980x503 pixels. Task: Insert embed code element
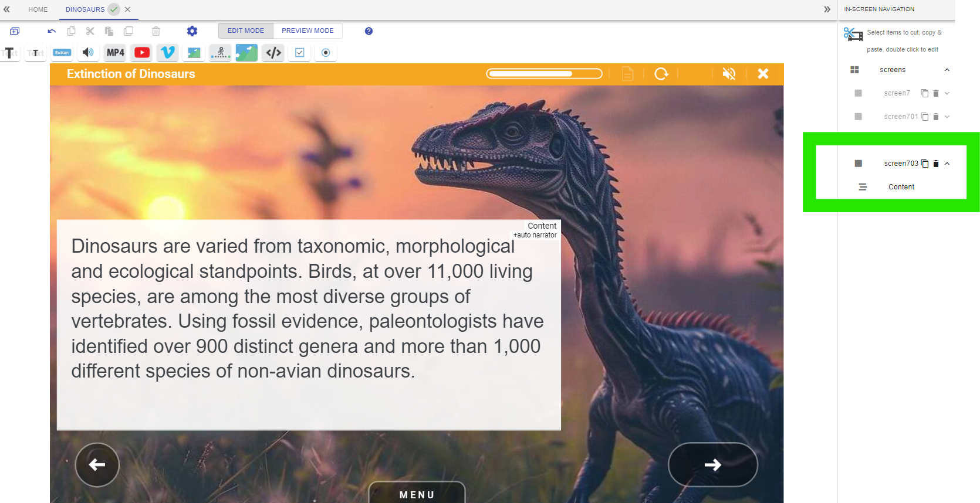tap(273, 53)
